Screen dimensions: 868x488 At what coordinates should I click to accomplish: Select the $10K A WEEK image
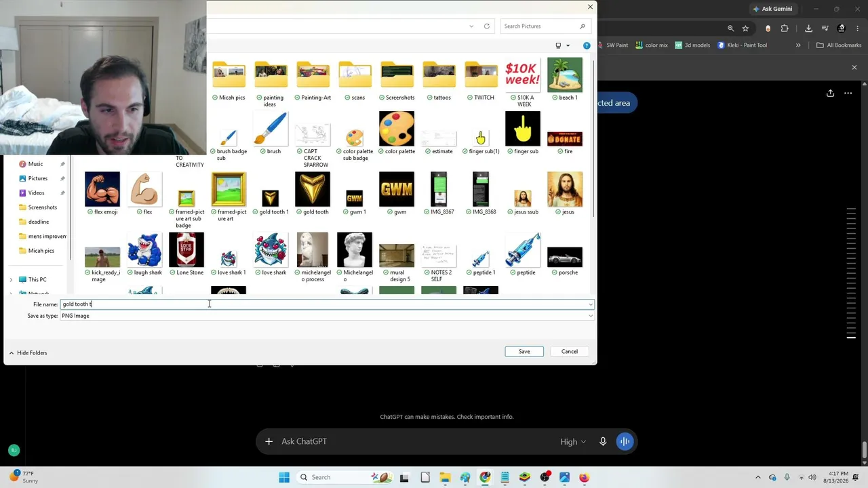[523, 75]
